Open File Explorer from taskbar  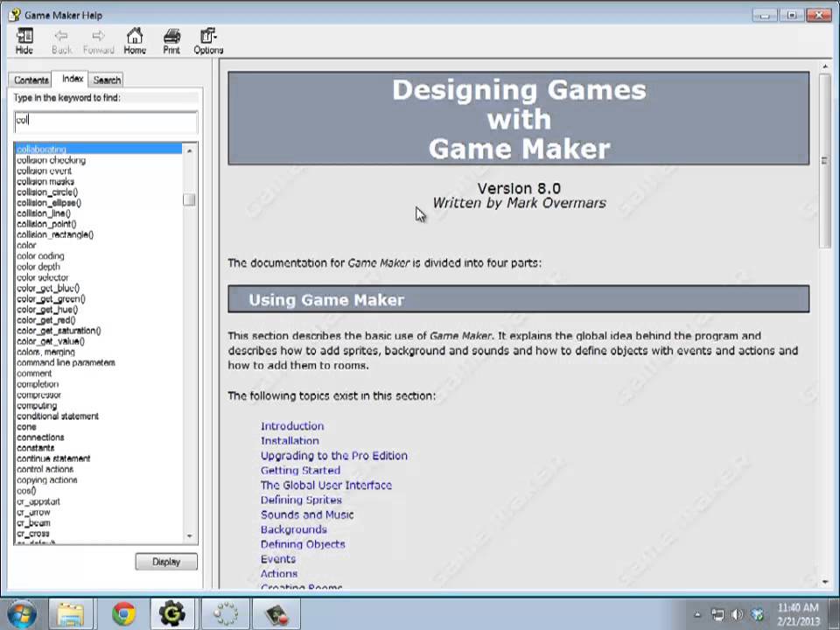tap(70, 614)
